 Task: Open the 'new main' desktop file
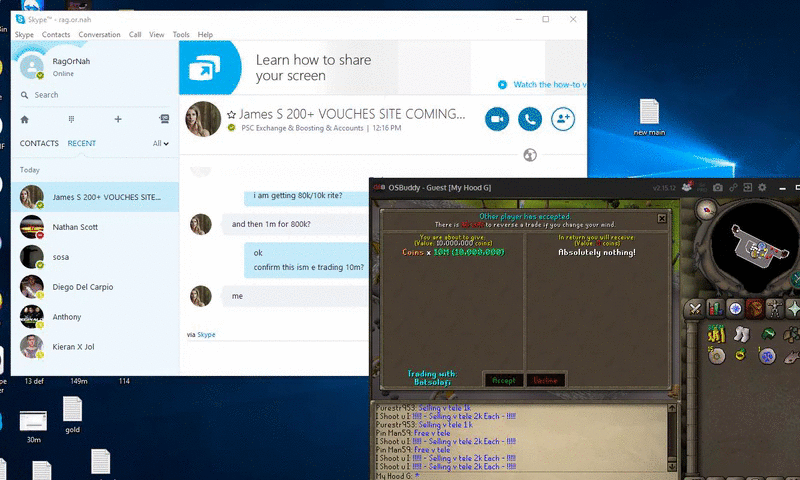tap(649, 117)
